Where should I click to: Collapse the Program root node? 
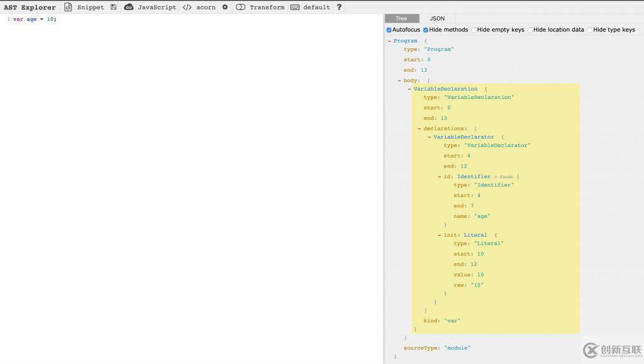click(x=389, y=41)
